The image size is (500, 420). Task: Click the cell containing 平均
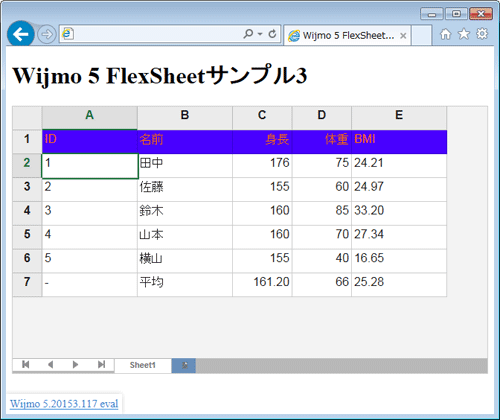(x=185, y=285)
